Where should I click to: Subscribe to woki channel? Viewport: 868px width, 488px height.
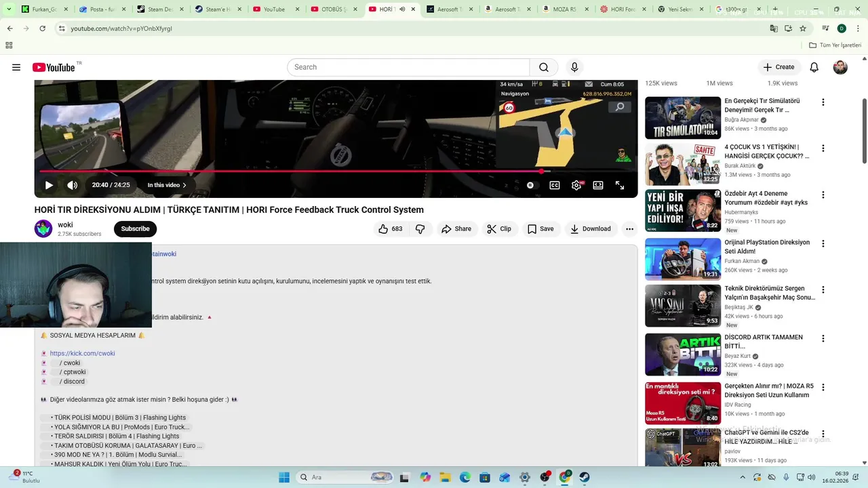[x=135, y=229]
